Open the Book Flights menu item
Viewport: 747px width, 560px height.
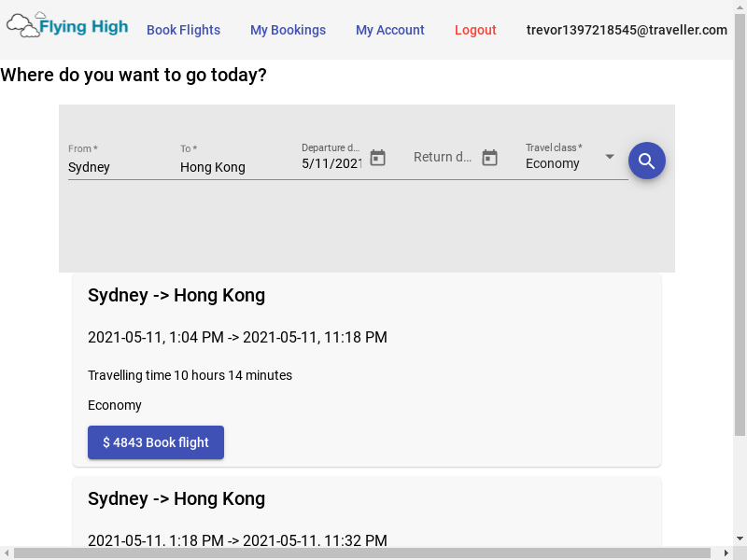point(183,30)
